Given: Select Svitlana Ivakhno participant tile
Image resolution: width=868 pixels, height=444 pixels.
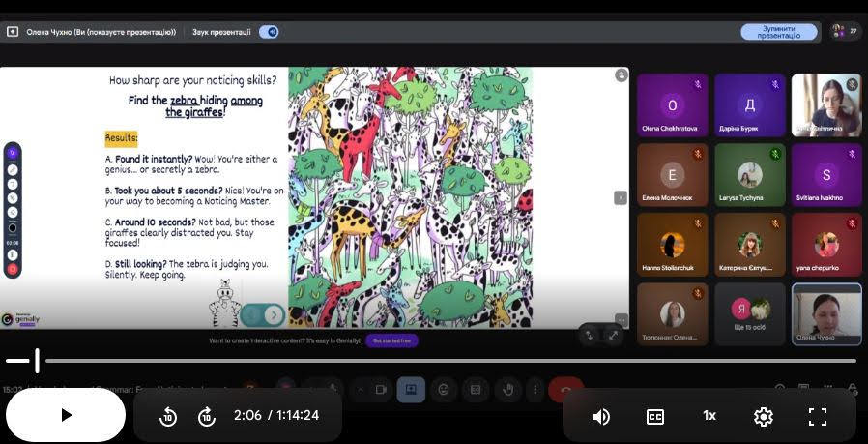Looking at the screenshot, I should click(x=825, y=174).
